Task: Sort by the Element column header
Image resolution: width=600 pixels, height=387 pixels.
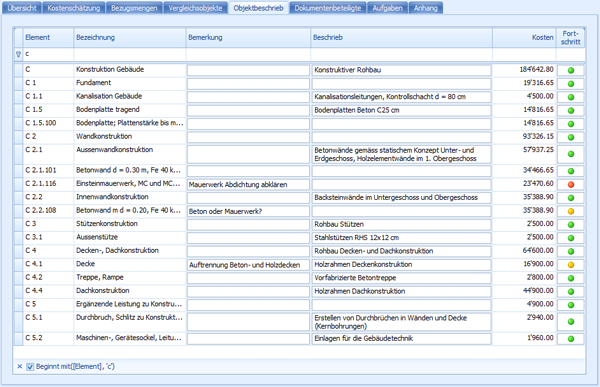Action: (48, 38)
